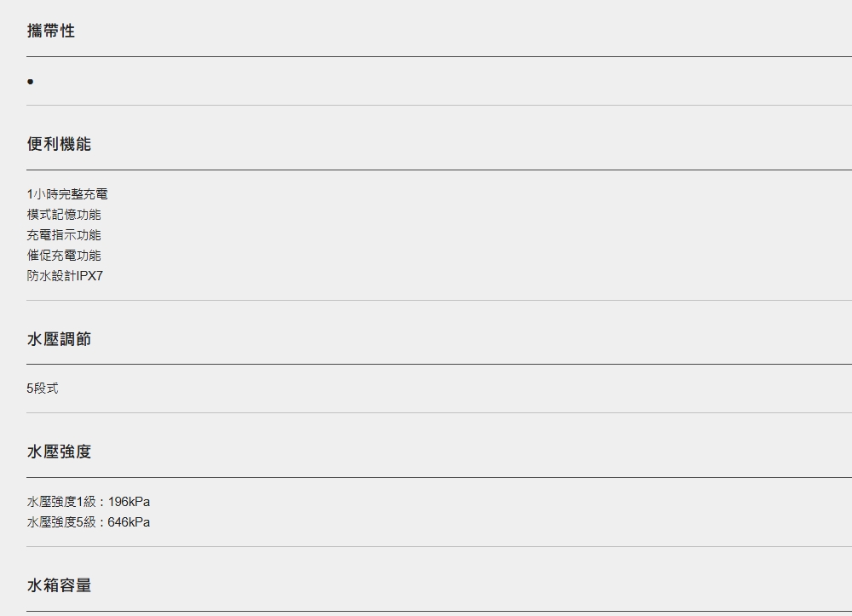Click the 水壓強度 section heading
Viewport: 852px width, 616px height.
click(x=60, y=452)
